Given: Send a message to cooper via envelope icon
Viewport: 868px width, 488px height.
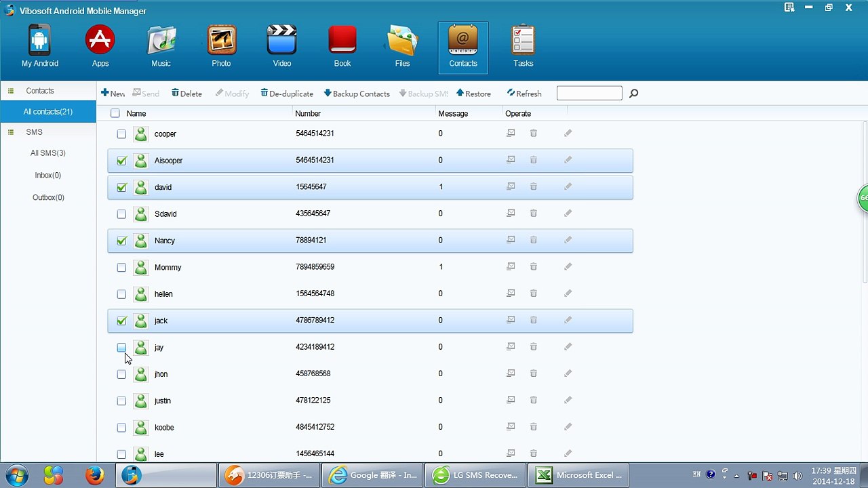Looking at the screenshot, I should 511,134.
